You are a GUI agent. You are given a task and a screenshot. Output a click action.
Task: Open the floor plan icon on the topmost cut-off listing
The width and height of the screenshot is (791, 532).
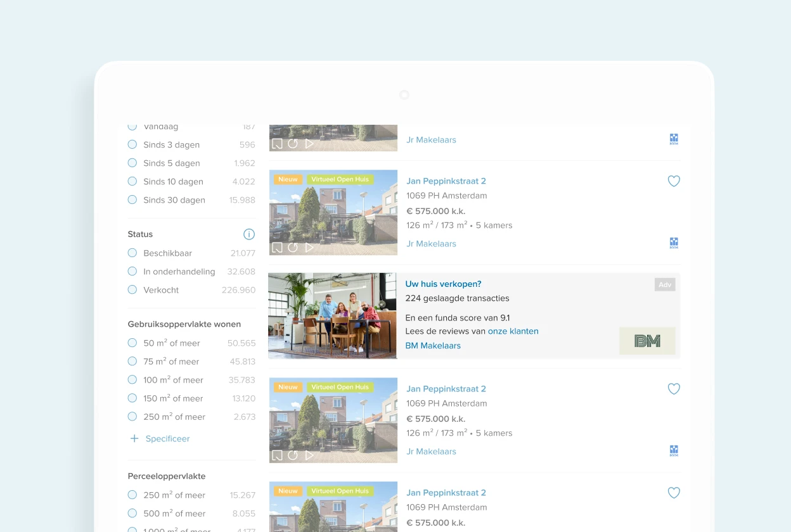tap(277, 144)
